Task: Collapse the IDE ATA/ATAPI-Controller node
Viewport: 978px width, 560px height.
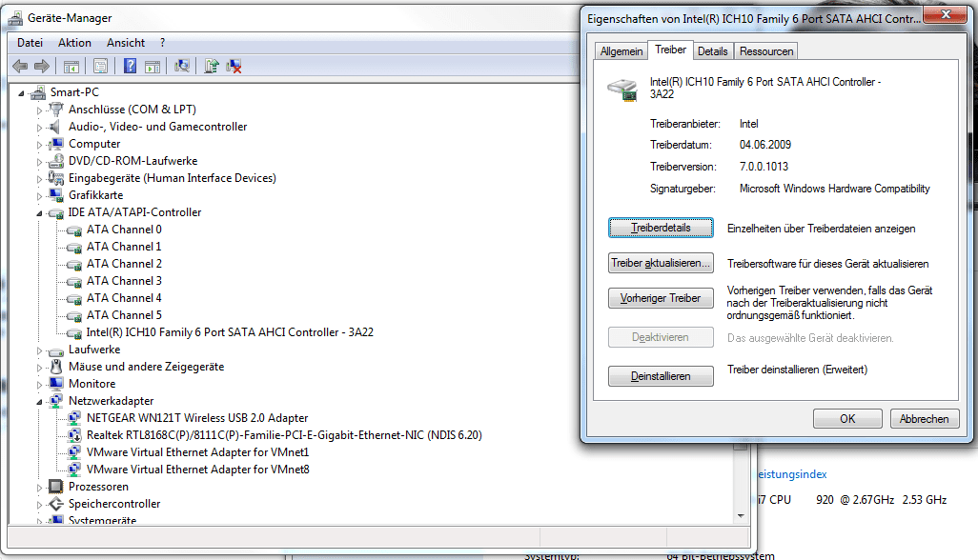Action: coord(39,213)
